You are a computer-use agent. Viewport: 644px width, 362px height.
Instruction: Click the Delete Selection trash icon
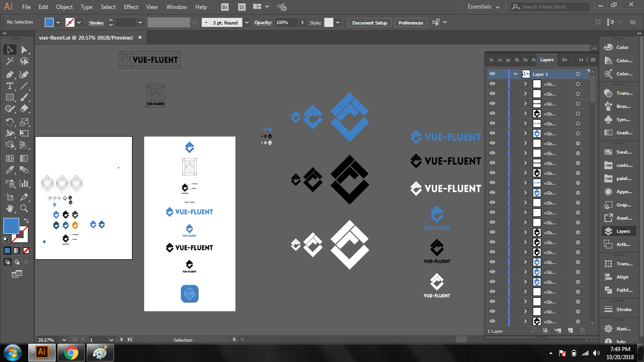pyautogui.click(x=582, y=331)
